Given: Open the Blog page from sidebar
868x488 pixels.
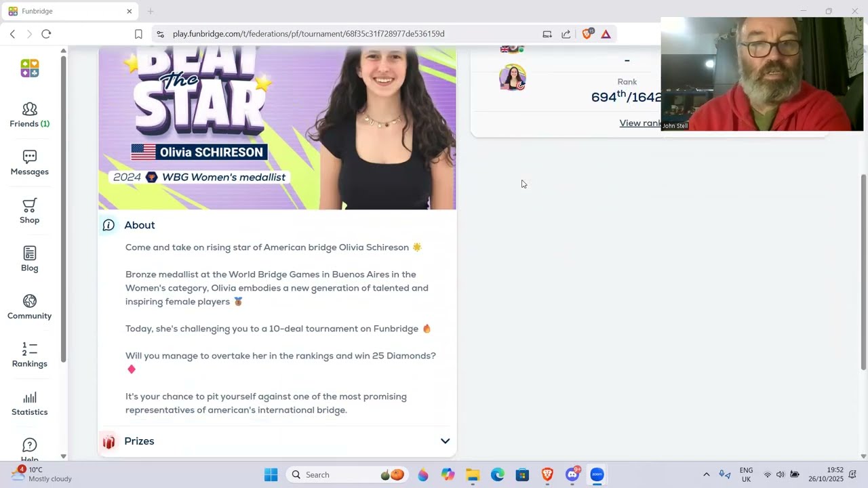Looking at the screenshot, I should click(30, 260).
